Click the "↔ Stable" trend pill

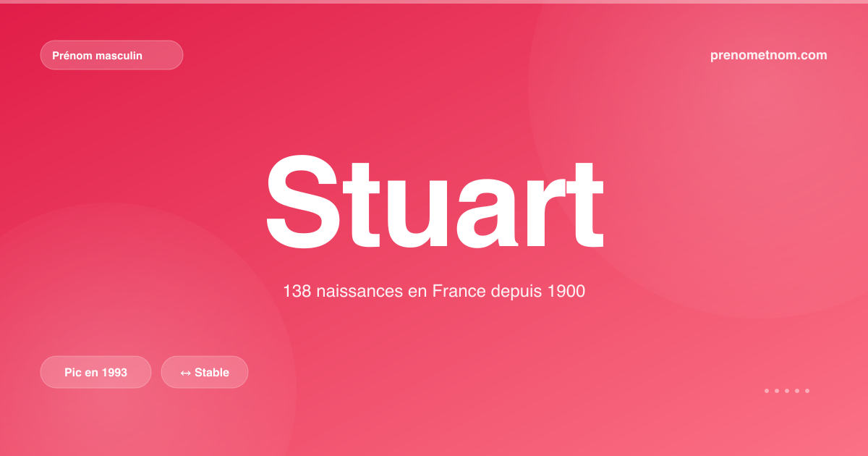pos(205,372)
